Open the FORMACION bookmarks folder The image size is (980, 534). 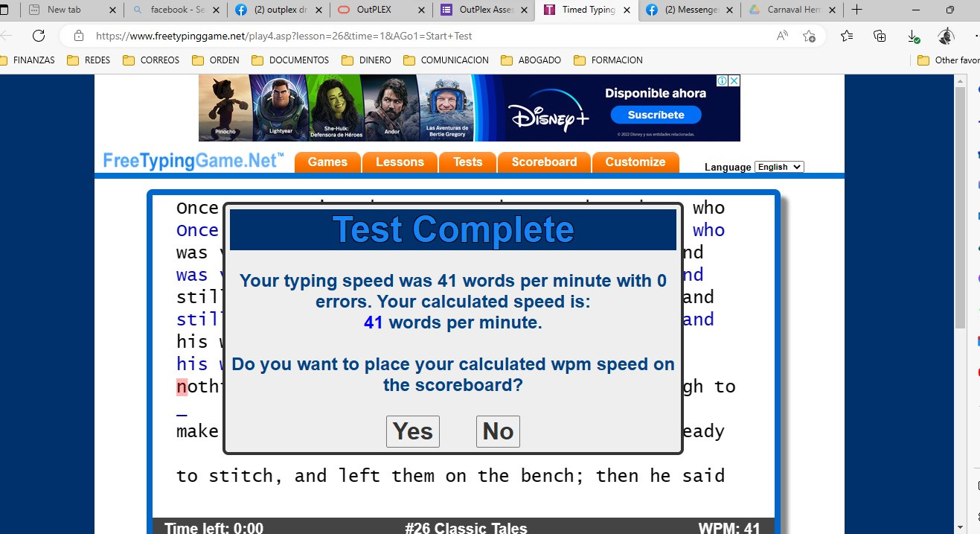pos(608,60)
